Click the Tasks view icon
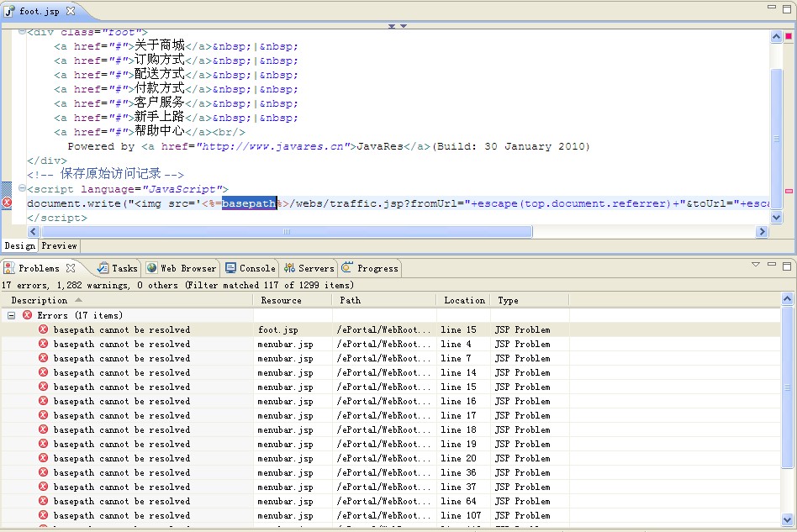The height and width of the screenshot is (532, 797). point(103,268)
